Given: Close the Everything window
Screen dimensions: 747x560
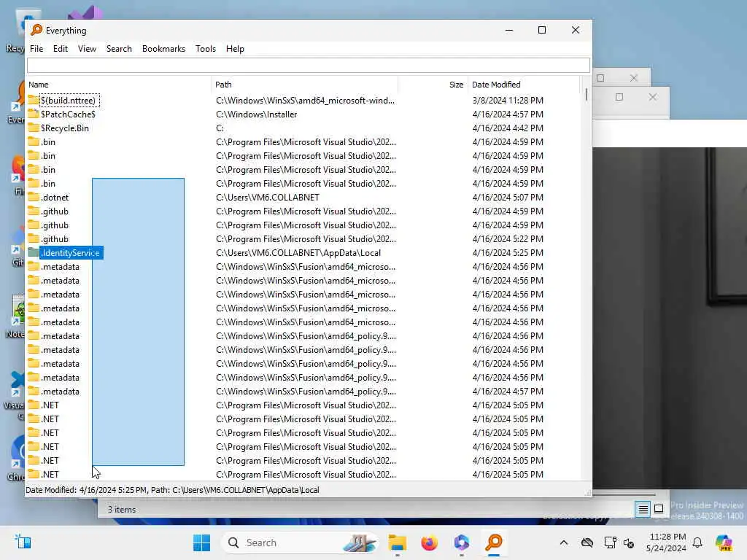Looking at the screenshot, I should point(576,30).
